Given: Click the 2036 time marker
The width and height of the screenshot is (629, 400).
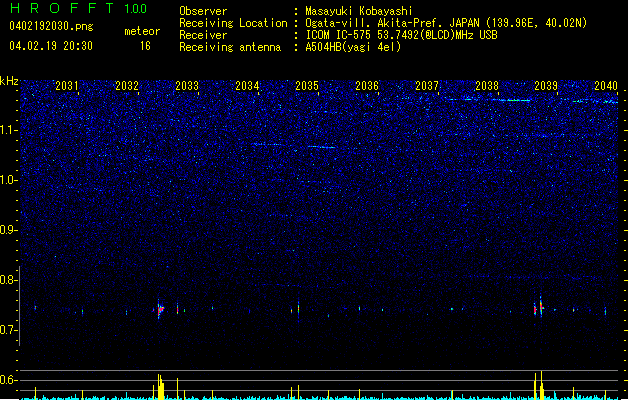Looking at the screenshot, I should point(367,85).
